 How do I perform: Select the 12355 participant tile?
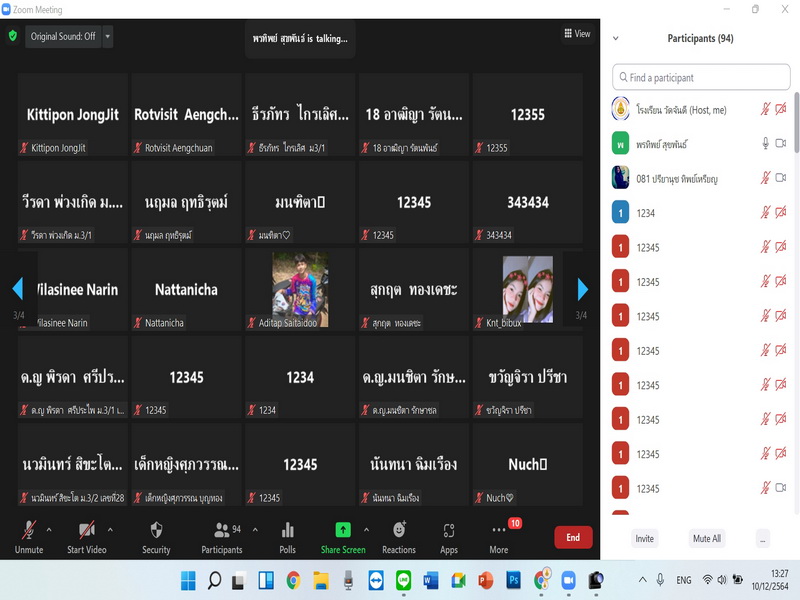[528, 114]
